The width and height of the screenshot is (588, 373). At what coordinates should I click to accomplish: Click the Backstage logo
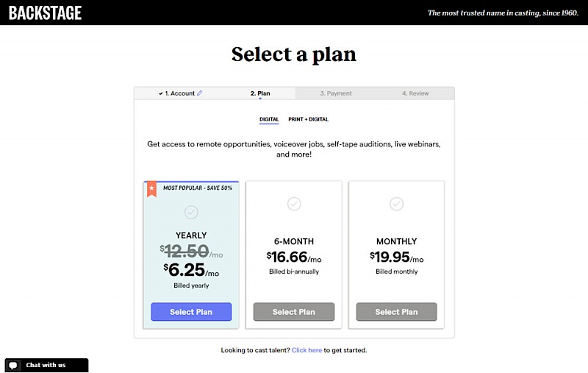coord(46,13)
